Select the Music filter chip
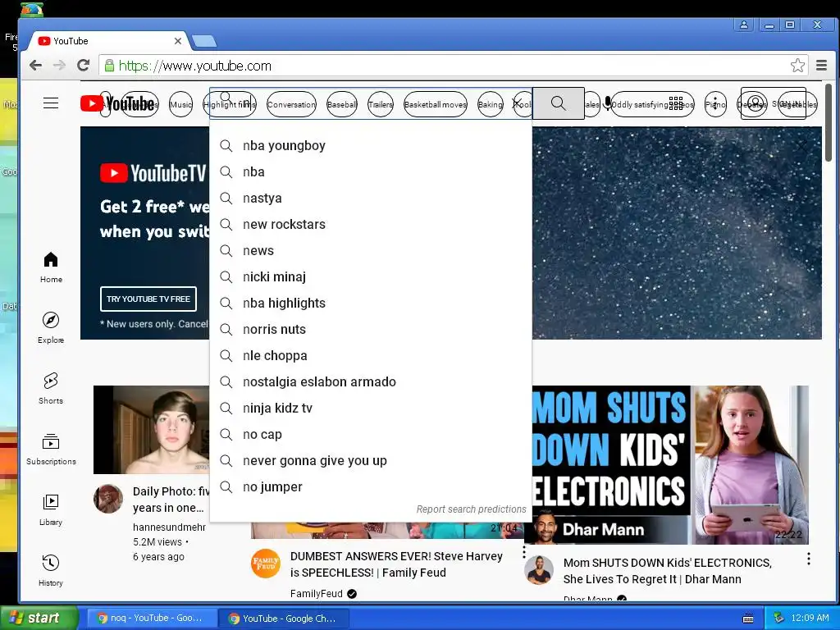Viewport: 840px width, 630px height. [x=180, y=104]
